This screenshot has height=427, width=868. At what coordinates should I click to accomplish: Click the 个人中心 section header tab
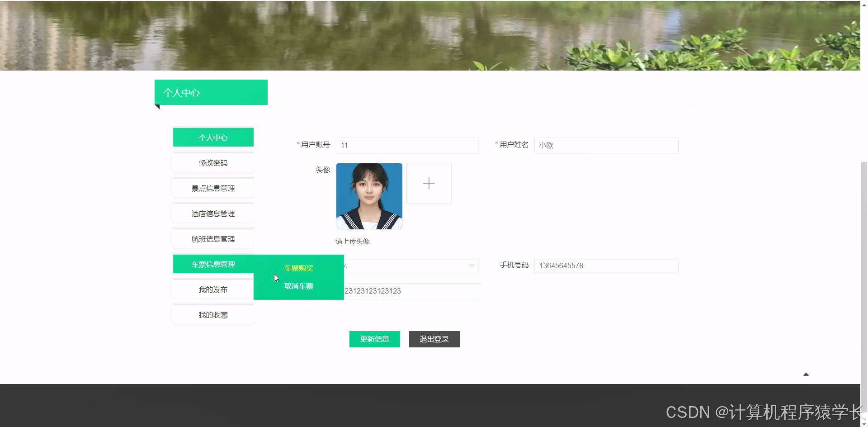[x=211, y=92]
